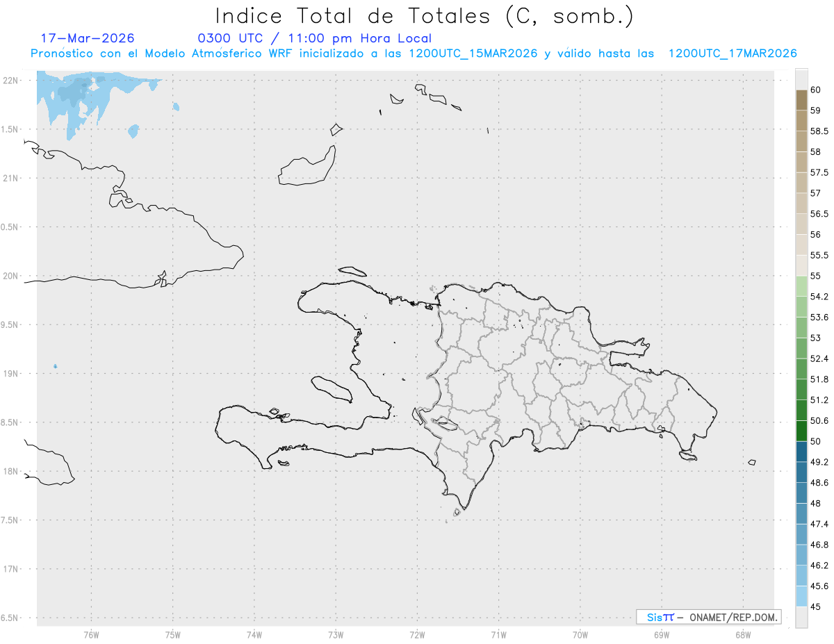Click the colorbar value "50.6"
This screenshot has height=644, width=834.
click(x=819, y=420)
